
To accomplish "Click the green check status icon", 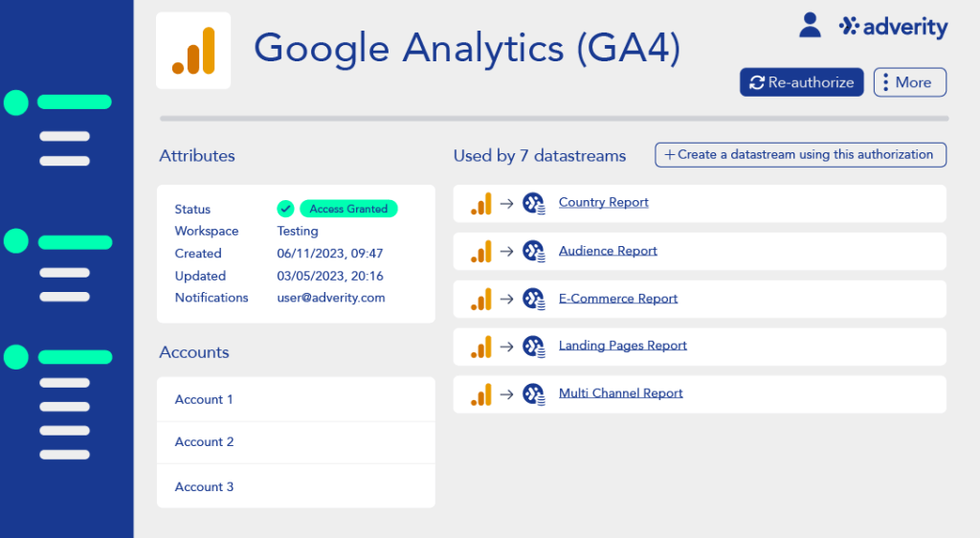I will tap(285, 209).
